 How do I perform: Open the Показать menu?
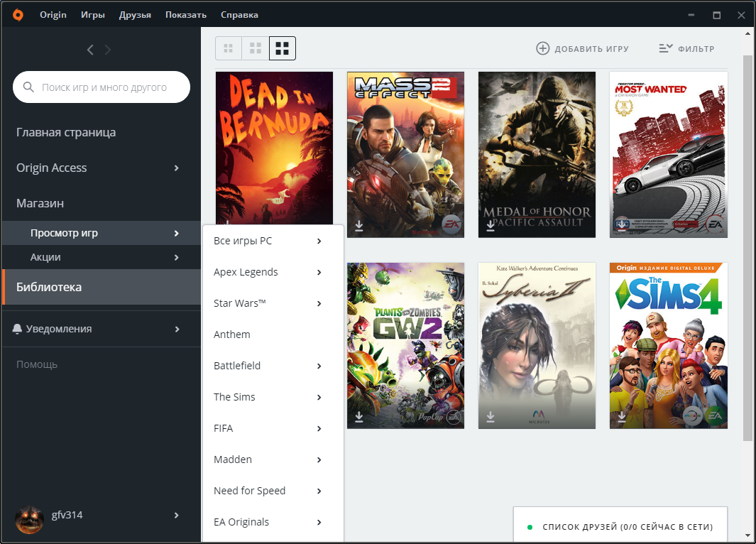click(185, 15)
